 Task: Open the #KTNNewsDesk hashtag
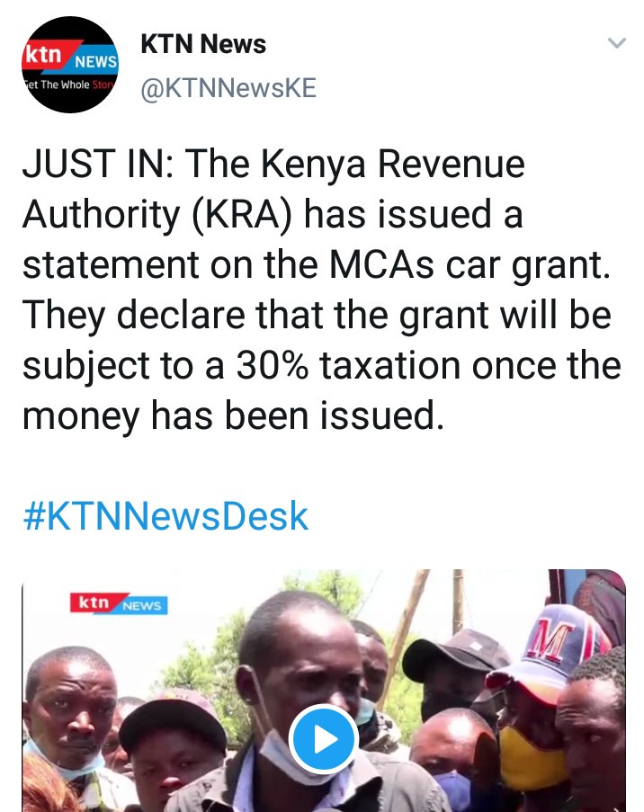(165, 516)
